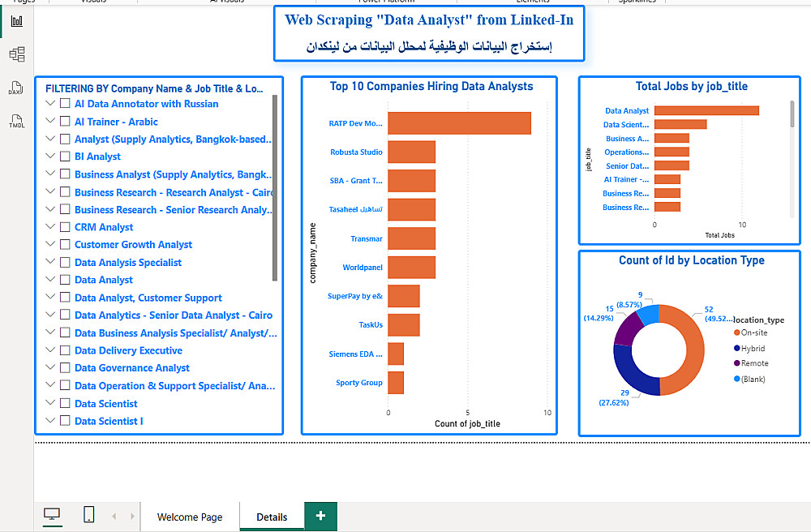Tick the BI Analyst checkbox

(65, 157)
